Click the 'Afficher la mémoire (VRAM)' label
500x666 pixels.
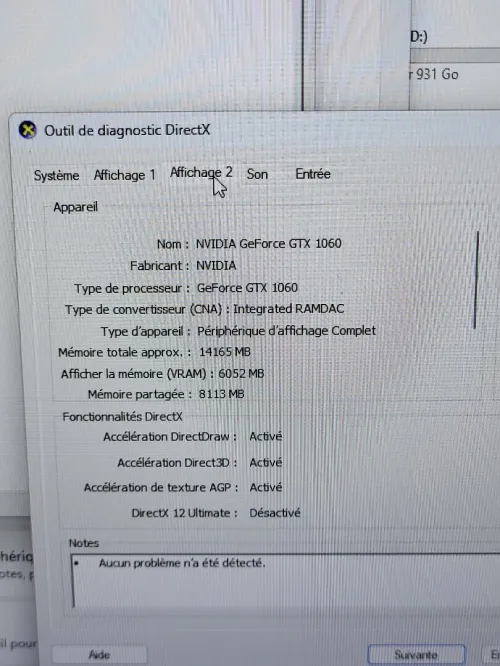point(137,374)
